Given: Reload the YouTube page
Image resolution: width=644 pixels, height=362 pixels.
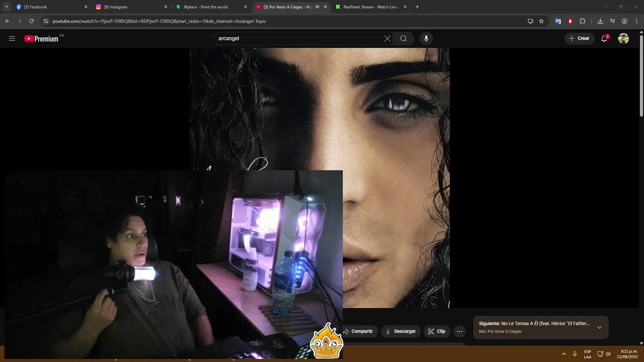Looking at the screenshot, I should tap(31, 21).
